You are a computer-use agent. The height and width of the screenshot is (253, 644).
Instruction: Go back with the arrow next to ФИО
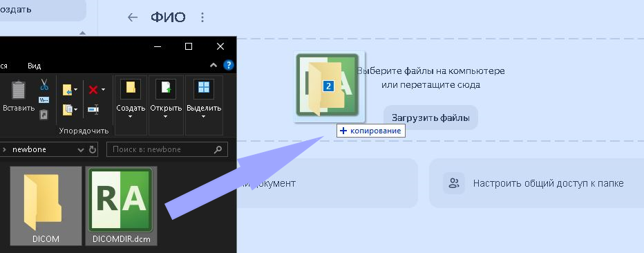pos(132,17)
